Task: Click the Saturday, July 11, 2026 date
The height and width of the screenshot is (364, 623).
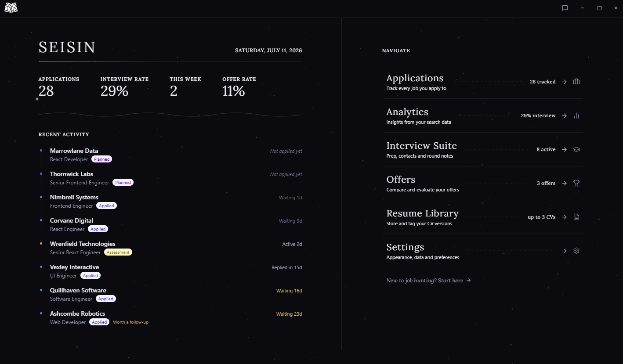Action: pyautogui.click(x=268, y=50)
